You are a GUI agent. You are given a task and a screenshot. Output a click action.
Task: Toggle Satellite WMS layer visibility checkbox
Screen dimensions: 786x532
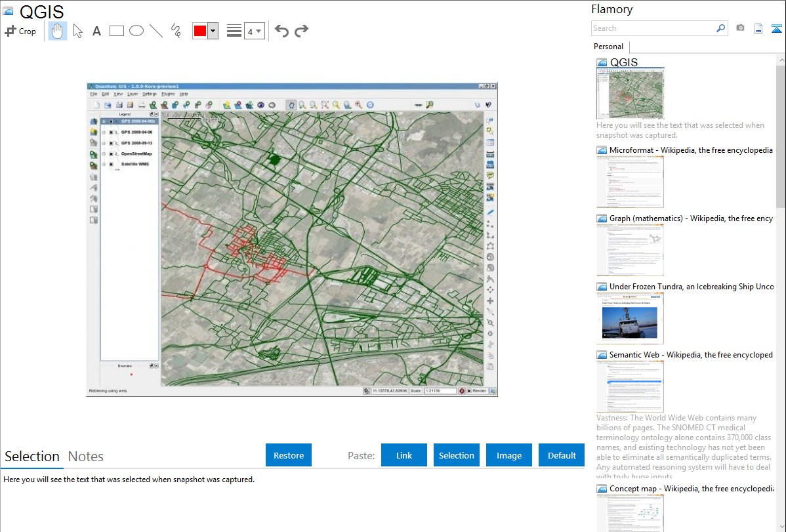[112, 165]
